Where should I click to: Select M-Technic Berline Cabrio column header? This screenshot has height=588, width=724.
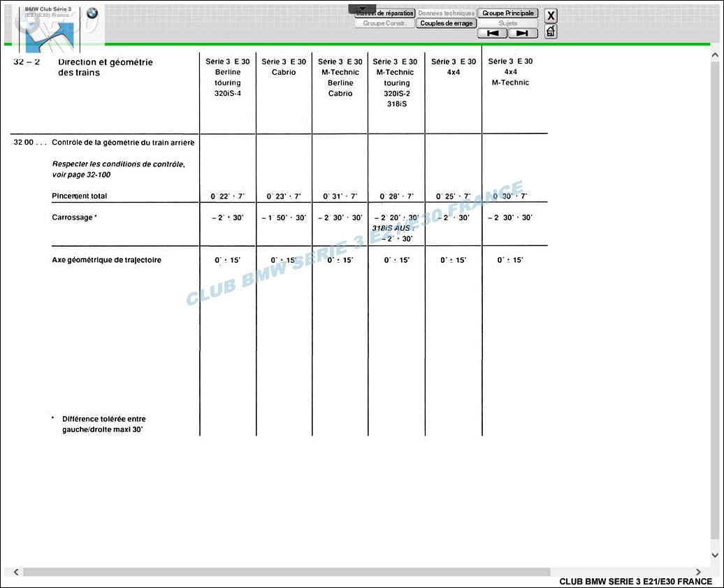pyautogui.click(x=340, y=77)
